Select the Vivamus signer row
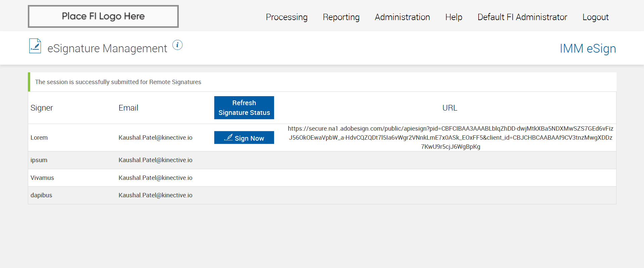The width and height of the screenshot is (644, 268). click(42, 178)
